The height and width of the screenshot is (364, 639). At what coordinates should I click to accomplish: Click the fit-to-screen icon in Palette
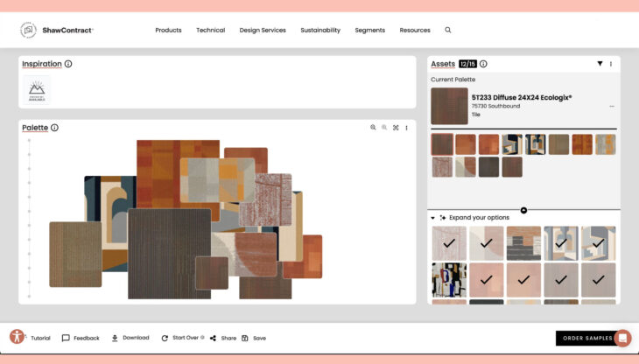396,128
